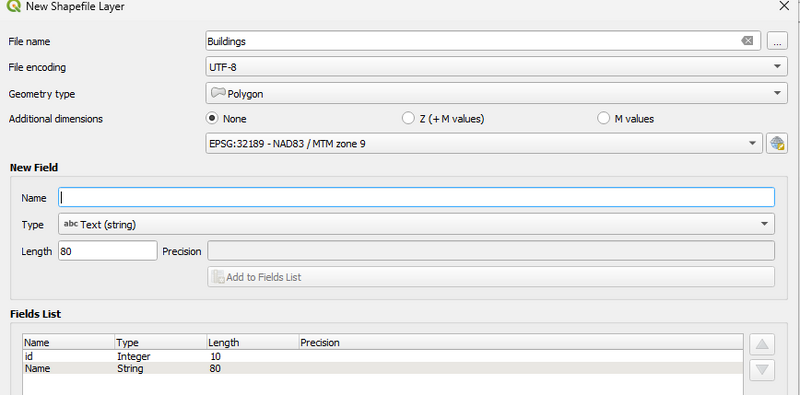Screen dimensions: 800x395
Task: Click Add to Fields List button
Action: click(x=491, y=277)
